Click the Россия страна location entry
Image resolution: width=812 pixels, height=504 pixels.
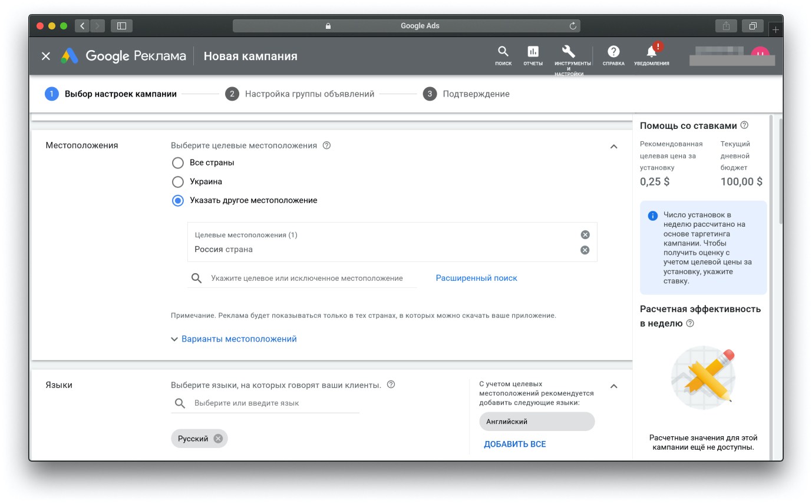pyautogui.click(x=223, y=250)
